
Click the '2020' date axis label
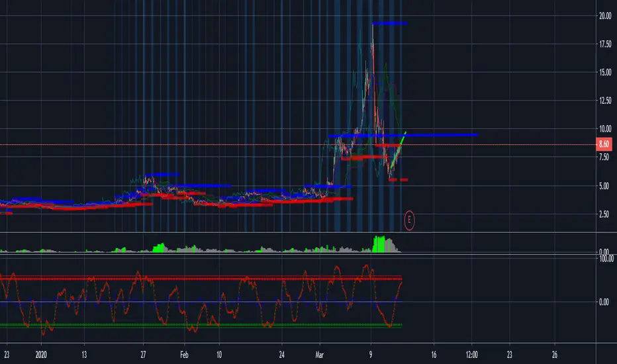click(x=41, y=355)
